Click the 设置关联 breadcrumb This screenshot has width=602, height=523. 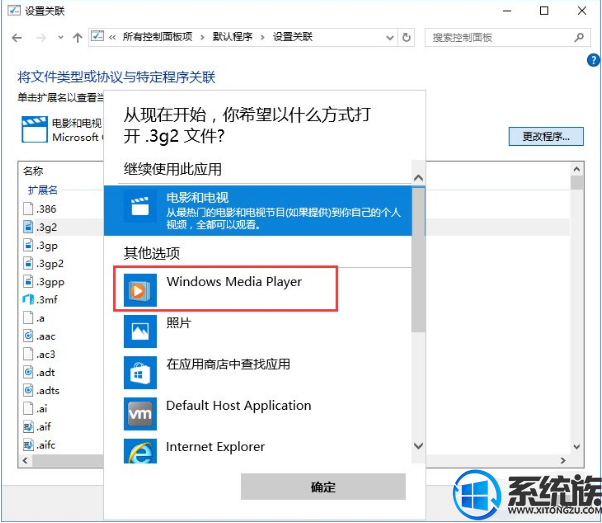pos(293,37)
